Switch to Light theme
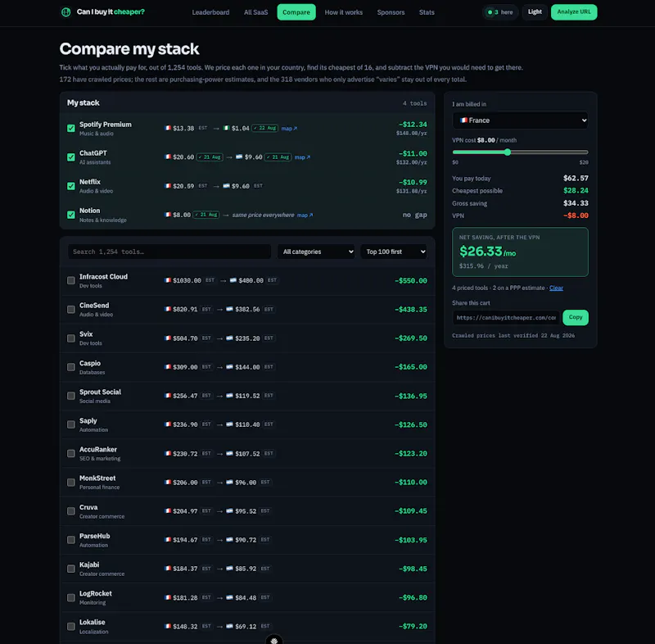Image resolution: width=655 pixels, height=644 pixels. pyautogui.click(x=535, y=11)
